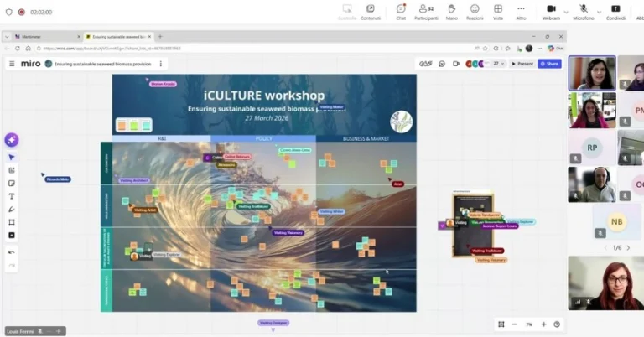Screen dimensions: 644x337
Task: Pick the Text tool in toolbar
Action: click(x=12, y=196)
